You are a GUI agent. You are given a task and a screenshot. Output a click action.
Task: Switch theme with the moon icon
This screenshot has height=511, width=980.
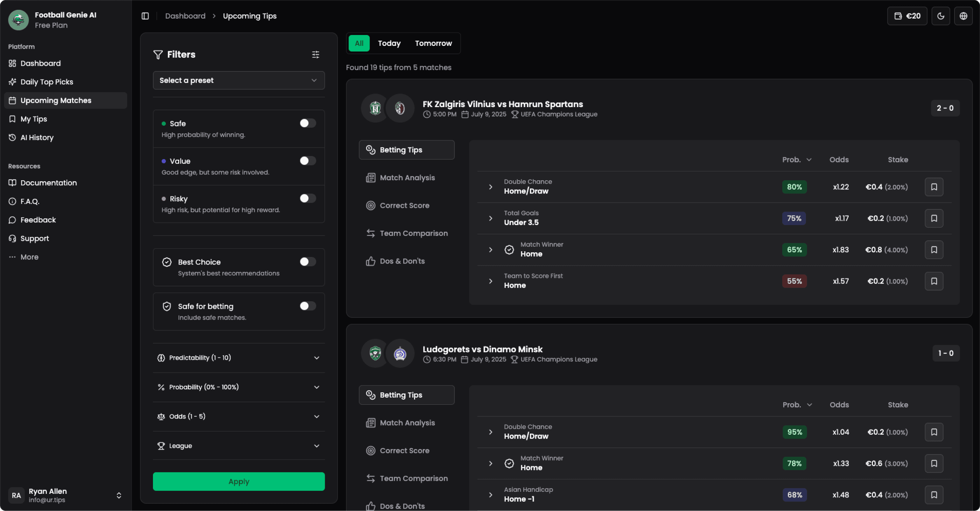(x=940, y=16)
